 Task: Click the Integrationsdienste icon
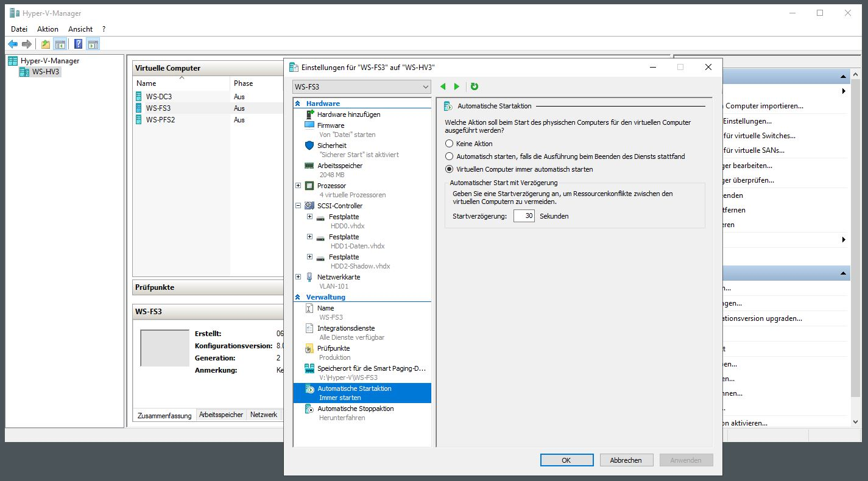tap(309, 328)
